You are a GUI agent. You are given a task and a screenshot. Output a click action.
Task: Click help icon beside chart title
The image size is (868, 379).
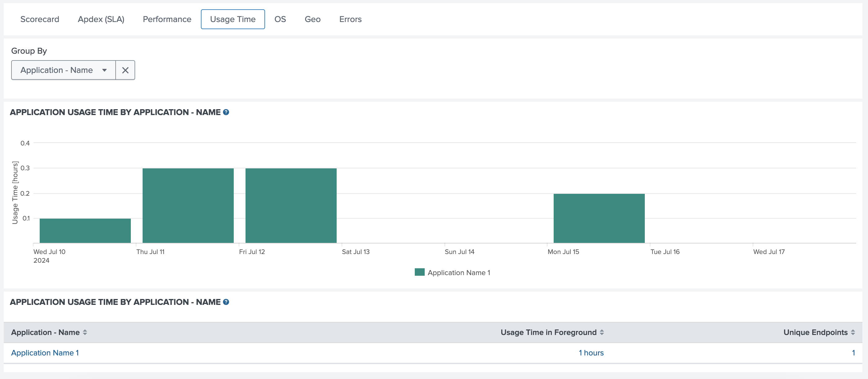coord(226,112)
